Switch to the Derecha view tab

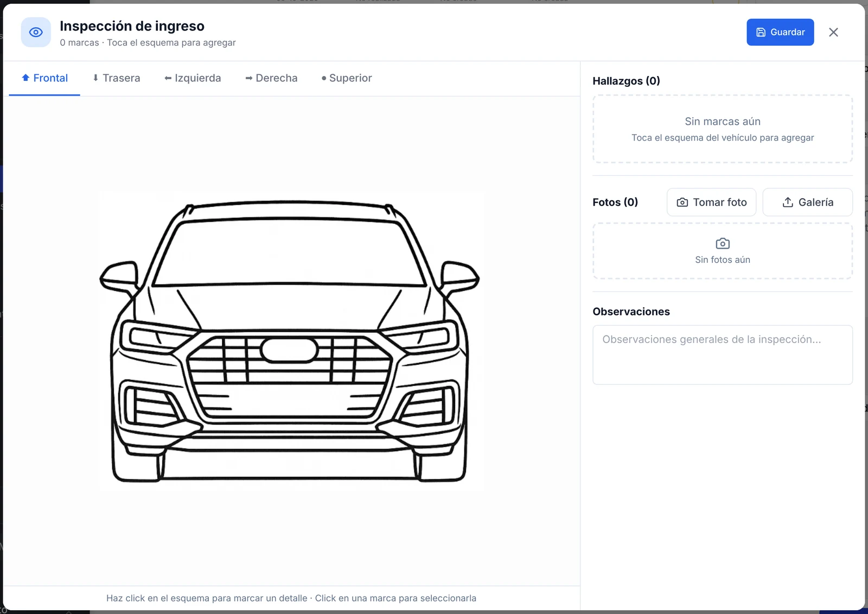click(271, 78)
